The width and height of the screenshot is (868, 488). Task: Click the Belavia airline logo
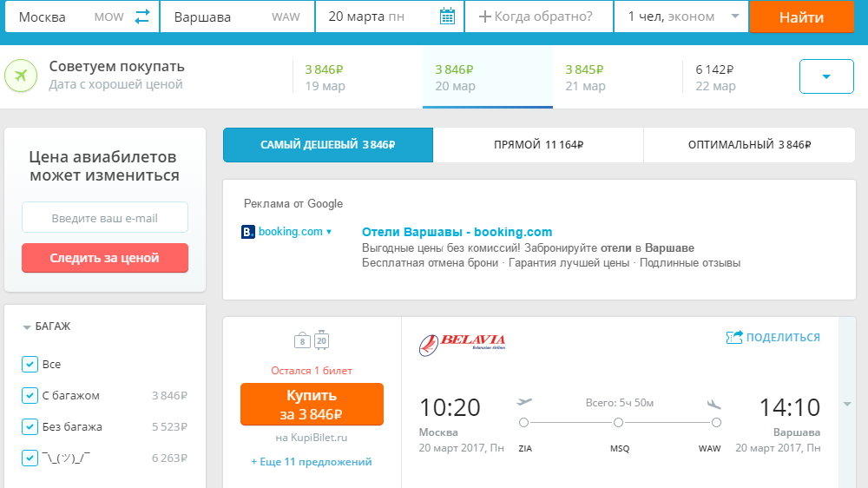[x=463, y=344]
